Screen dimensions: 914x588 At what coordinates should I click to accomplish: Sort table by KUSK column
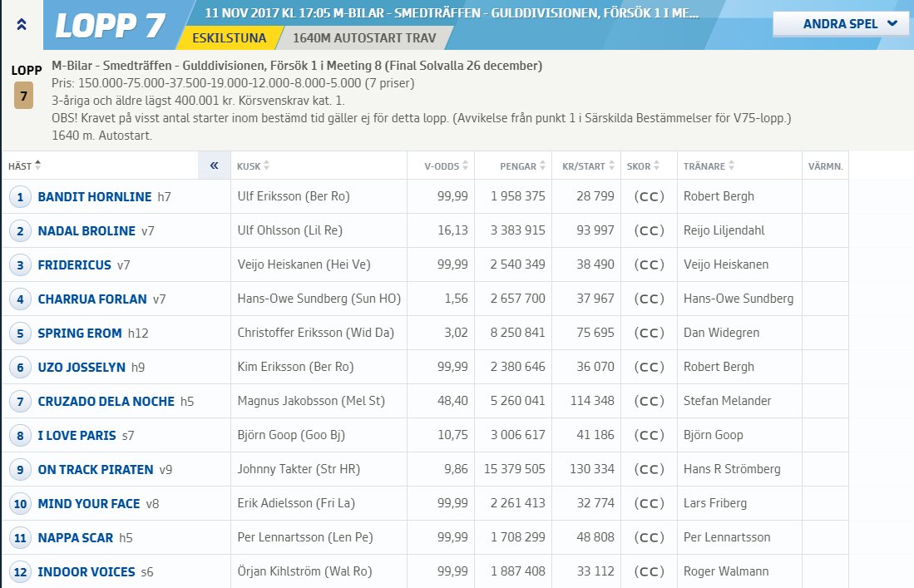click(x=253, y=166)
